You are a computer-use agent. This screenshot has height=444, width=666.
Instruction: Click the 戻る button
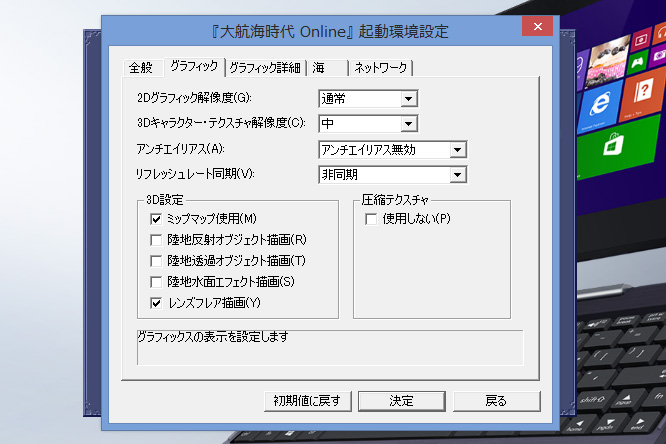[x=497, y=401]
